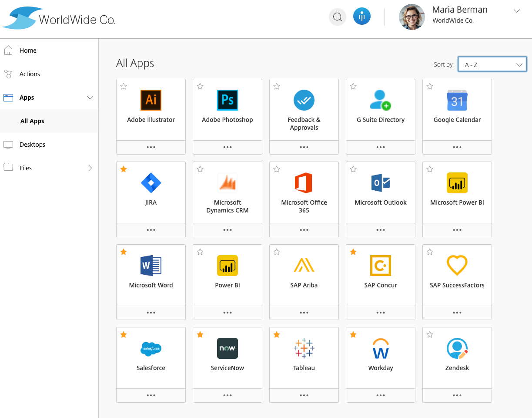This screenshot has height=418, width=532.
Task: Open the Google Calendar app icon
Action: point(457,100)
